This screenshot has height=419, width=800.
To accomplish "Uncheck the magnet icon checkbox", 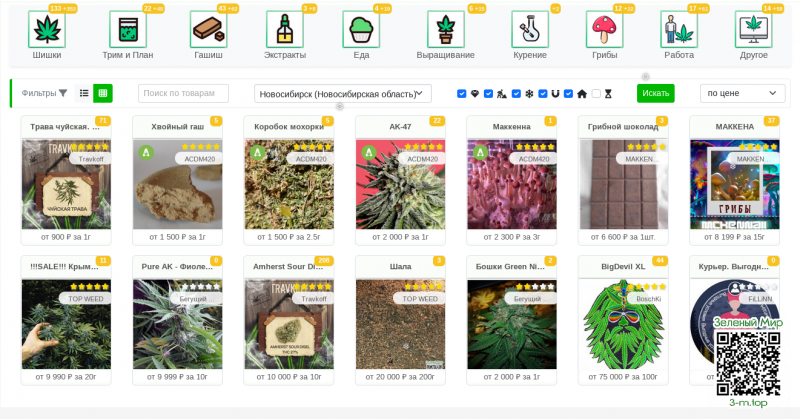I will coord(543,94).
